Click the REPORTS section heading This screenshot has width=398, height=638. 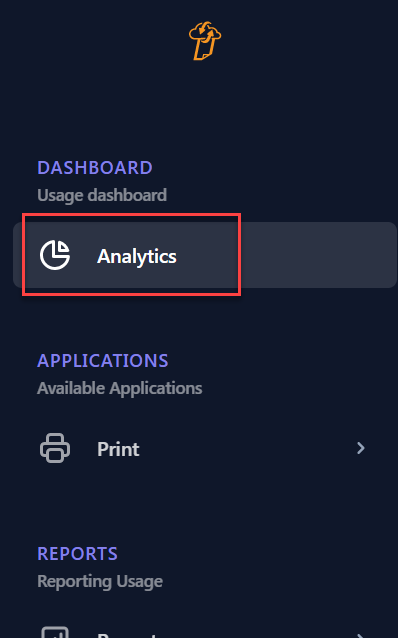click(x=77, y=553)
